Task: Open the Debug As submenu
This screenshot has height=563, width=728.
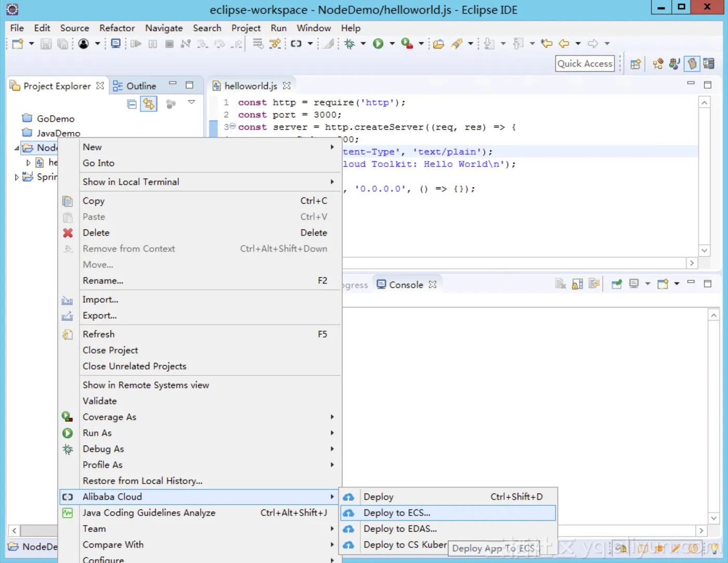Action: click(200, 449)
